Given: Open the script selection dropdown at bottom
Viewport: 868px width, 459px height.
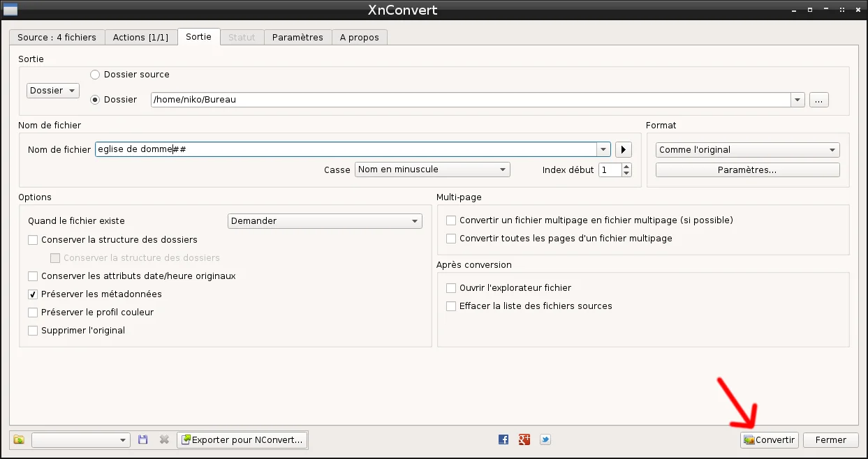Looking at the screenshot, I should (81, 440).
